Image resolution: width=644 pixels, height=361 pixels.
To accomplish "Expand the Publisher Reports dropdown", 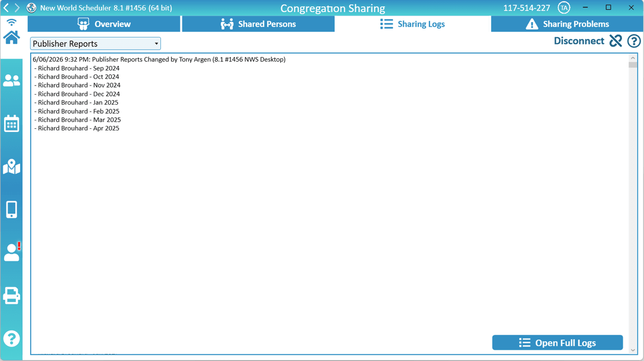I will [96, 43].
